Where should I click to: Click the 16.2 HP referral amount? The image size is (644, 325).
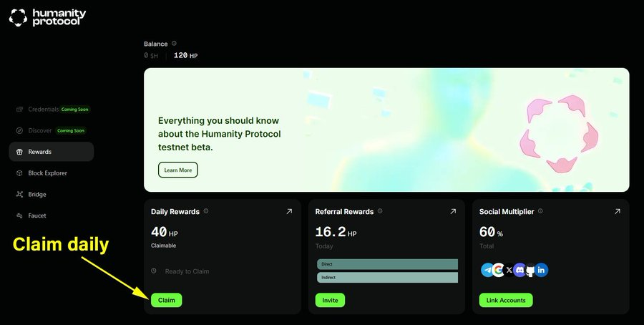[x=336, y=232]
